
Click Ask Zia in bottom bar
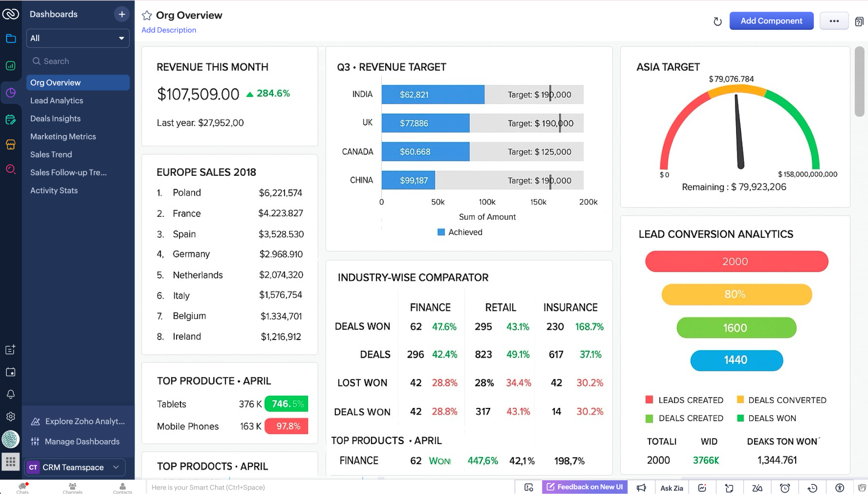pos(672,488)
